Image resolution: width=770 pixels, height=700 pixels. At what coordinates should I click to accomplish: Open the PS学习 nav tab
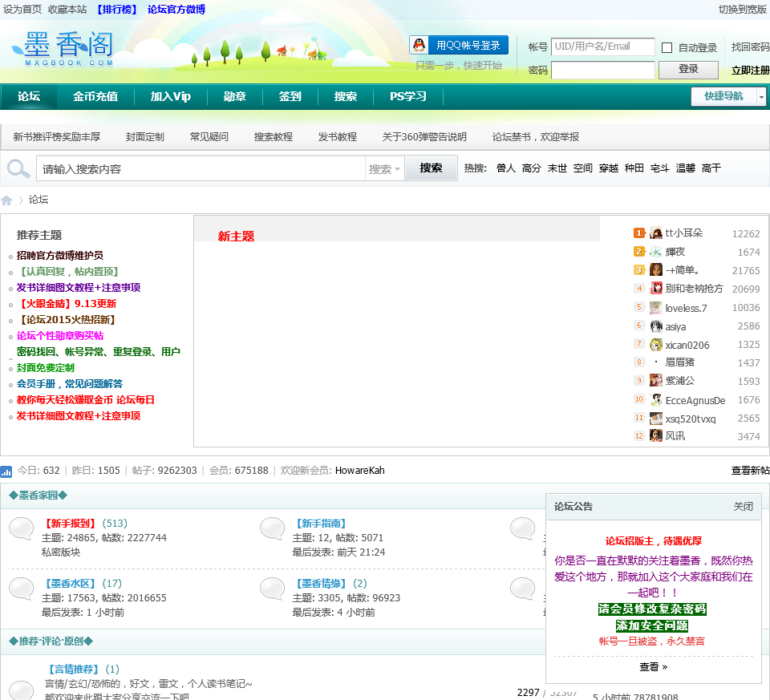tap(408, 96)
